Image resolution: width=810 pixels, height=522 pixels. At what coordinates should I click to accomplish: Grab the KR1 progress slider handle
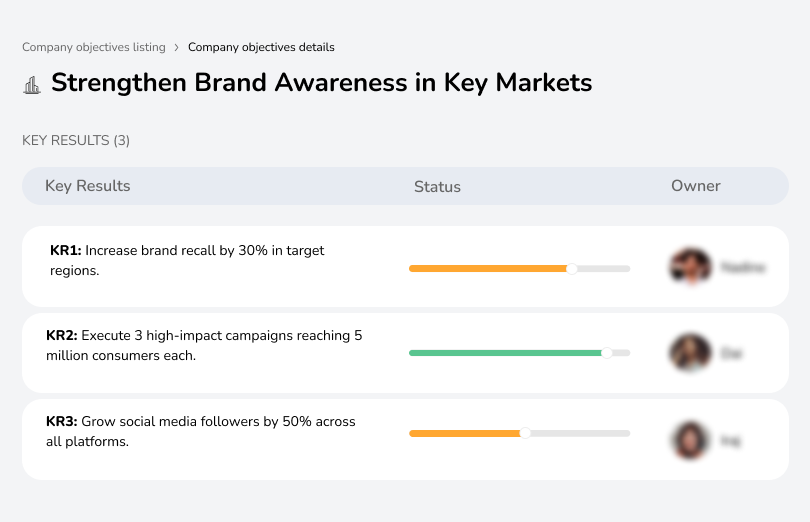(572, 268)
